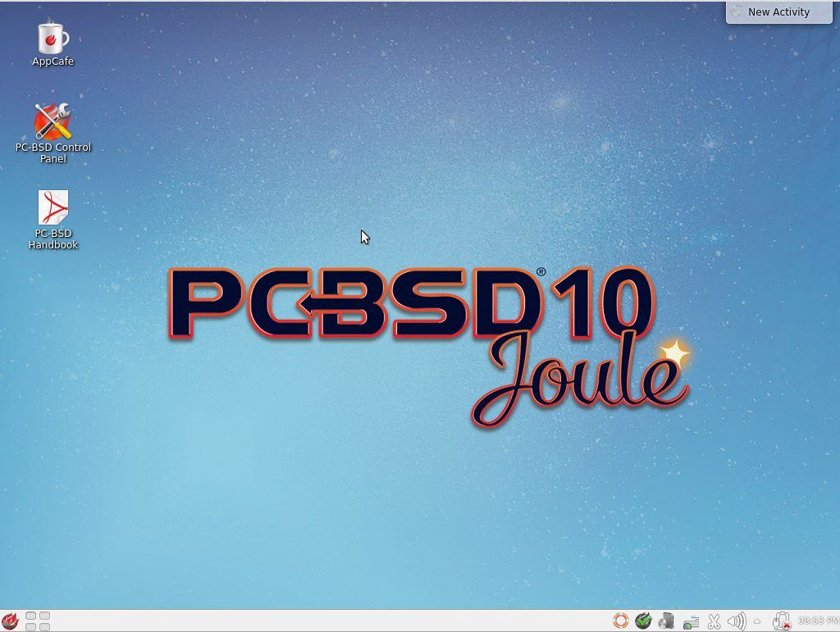This screenshot has height=632, width=840.
Task: Click the 08:53 PM clock
Action: coord(818,621)
